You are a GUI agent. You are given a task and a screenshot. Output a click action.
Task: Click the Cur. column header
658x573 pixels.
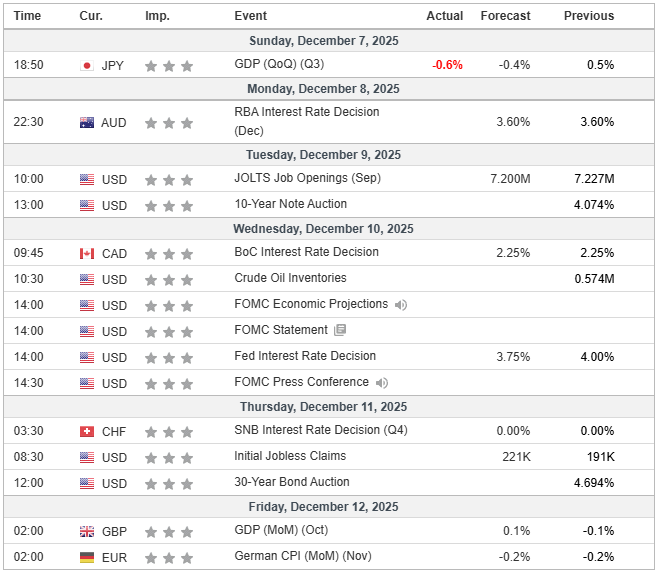coord(91,16)
